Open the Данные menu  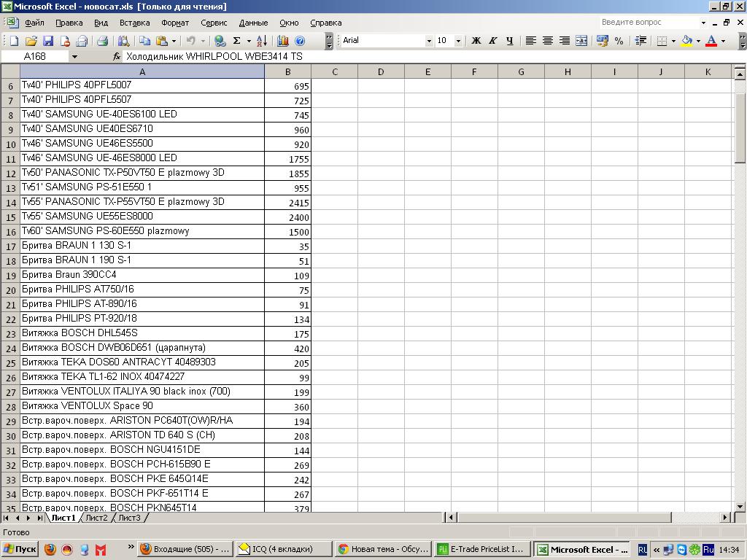(253, 23)
